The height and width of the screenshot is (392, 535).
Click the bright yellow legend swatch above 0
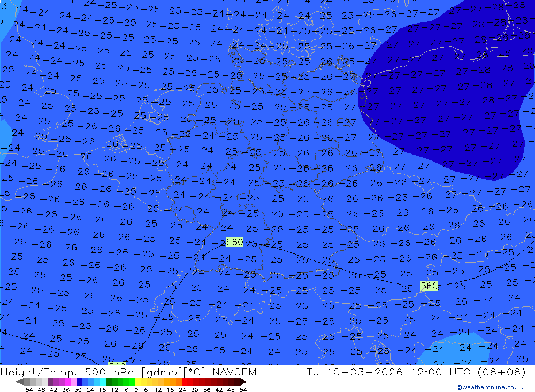[x=138, y=381]
